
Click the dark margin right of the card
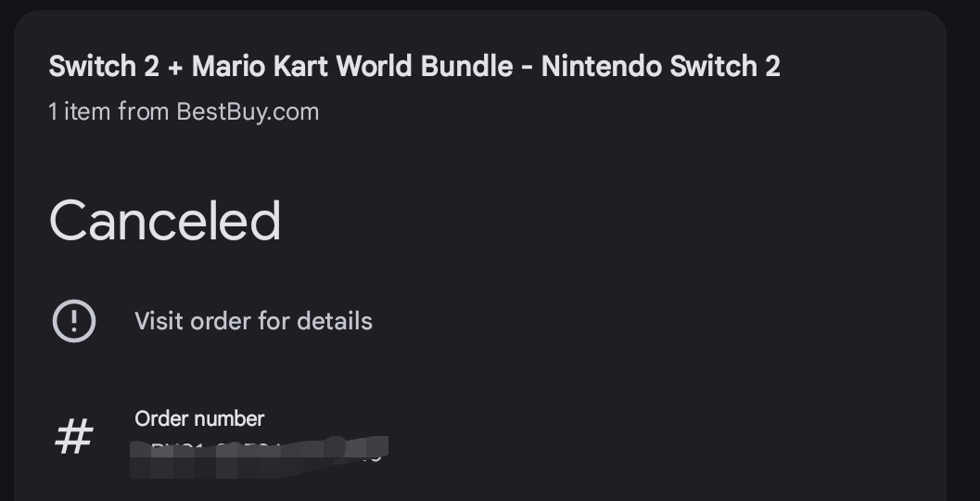tap(963, 250)
